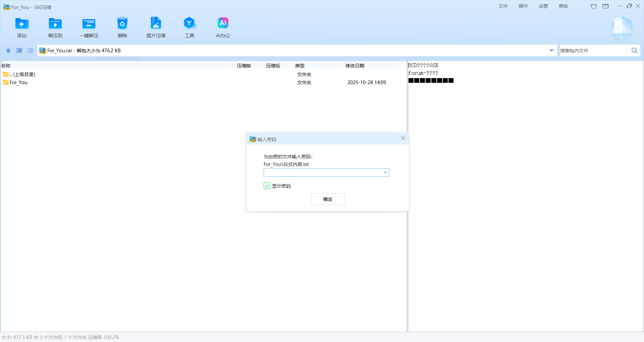Sort files by 修改日期 column header
Image resolution: width=644 pixels, height=342 pixels.
pos(355,66)
